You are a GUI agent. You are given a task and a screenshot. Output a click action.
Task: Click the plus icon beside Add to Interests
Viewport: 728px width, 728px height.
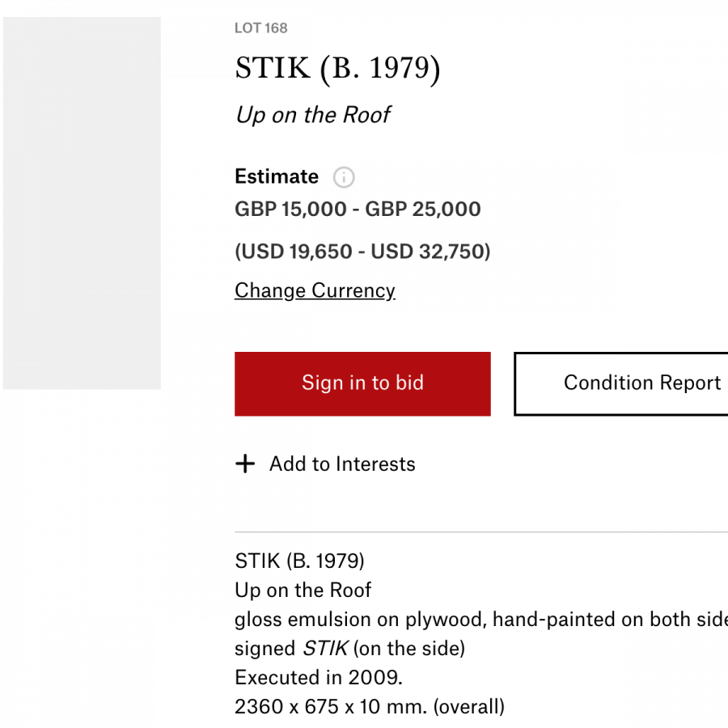[245, 463]
